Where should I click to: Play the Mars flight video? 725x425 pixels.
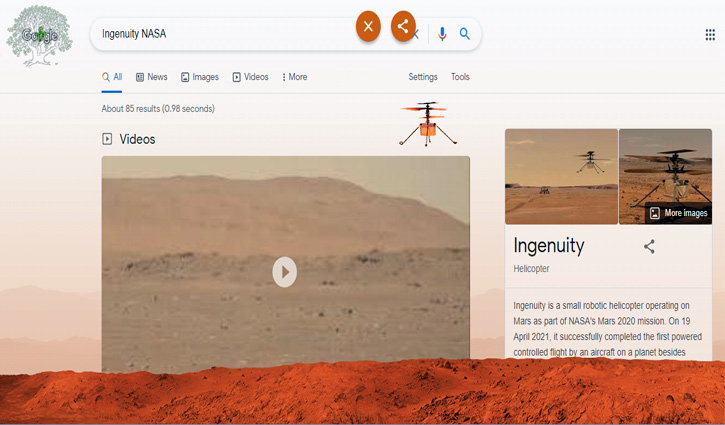[x=284, y=272]
